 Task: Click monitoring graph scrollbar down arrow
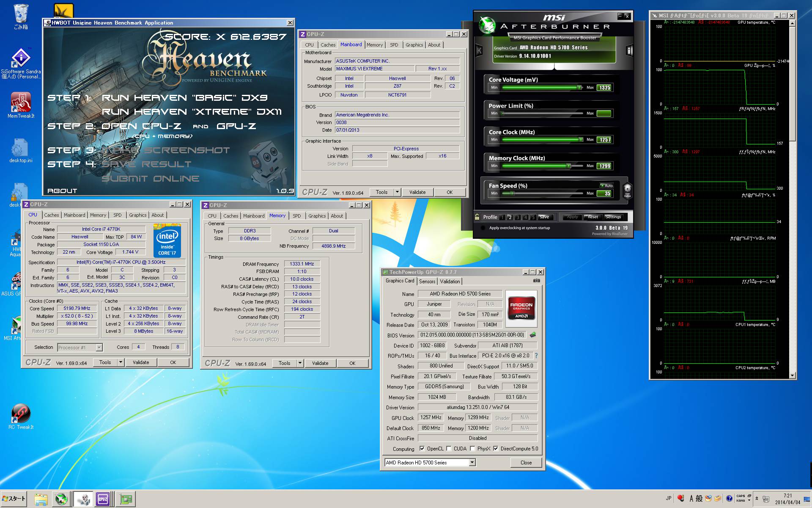792,375
